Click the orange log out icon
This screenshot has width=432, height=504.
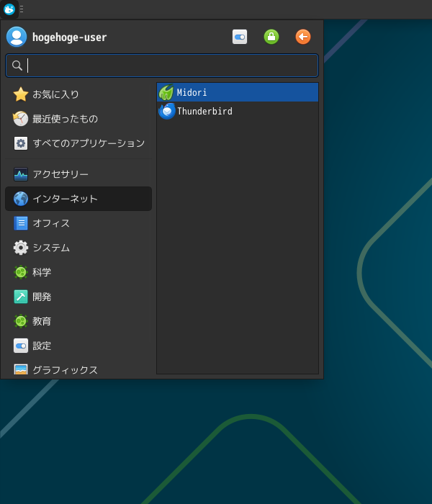pyautogui.click(x=303, y=37)
